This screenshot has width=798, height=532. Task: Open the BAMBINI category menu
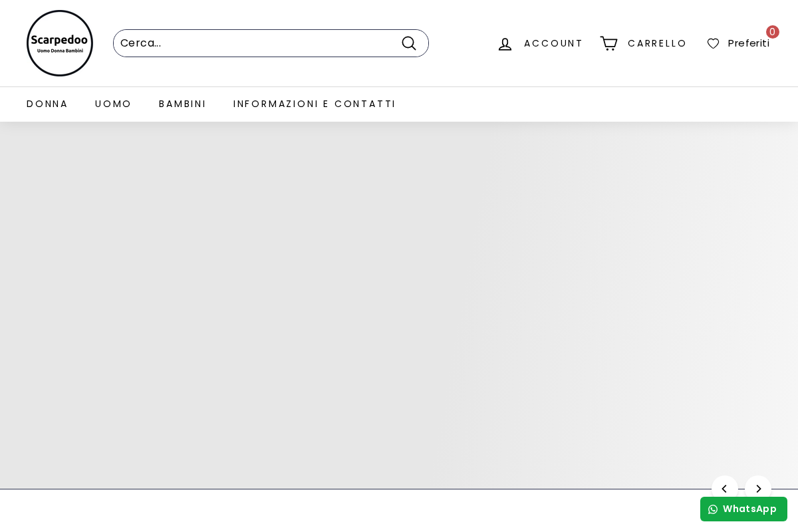click(x=182, y=104)
